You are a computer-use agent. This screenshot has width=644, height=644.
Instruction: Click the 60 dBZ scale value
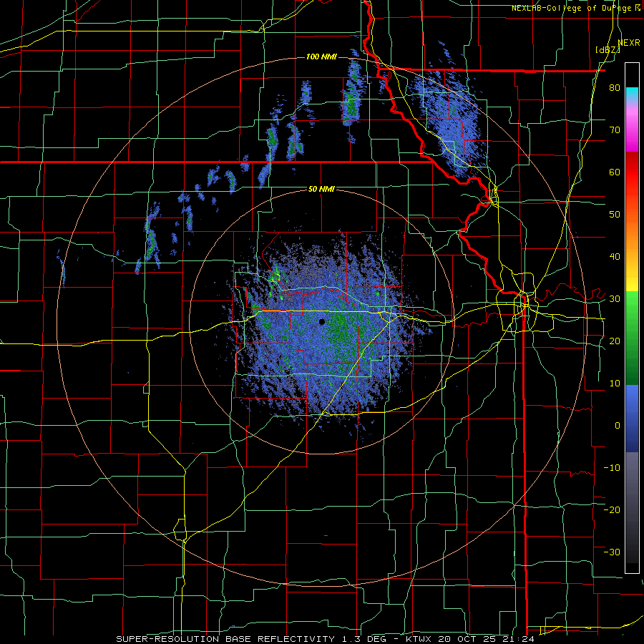point(615,172)
